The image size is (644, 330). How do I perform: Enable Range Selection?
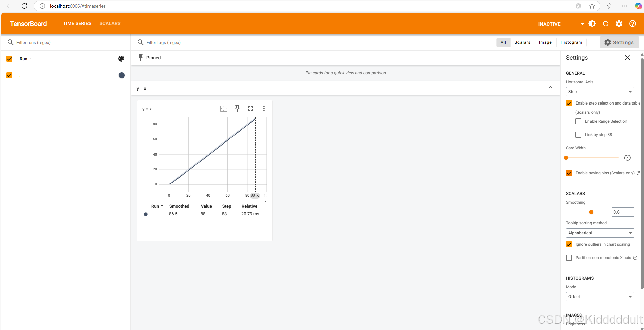pos(578,121)
